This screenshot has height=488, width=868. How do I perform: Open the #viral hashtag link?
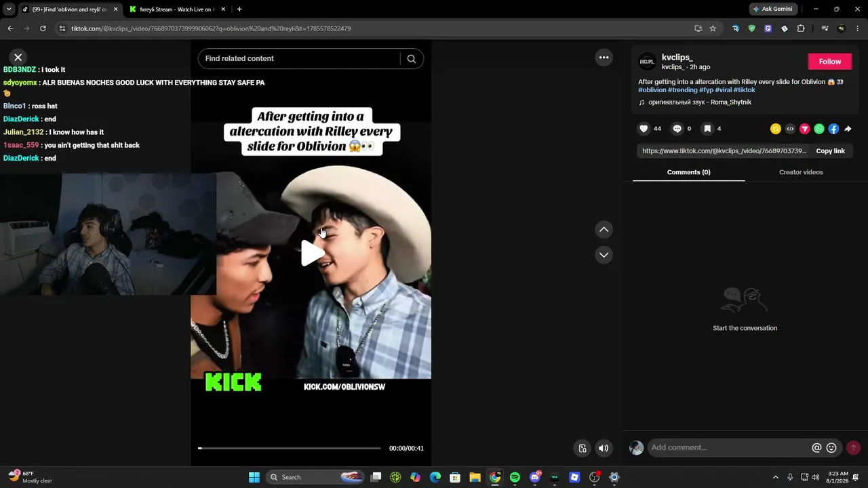click(x=724, y=90)
